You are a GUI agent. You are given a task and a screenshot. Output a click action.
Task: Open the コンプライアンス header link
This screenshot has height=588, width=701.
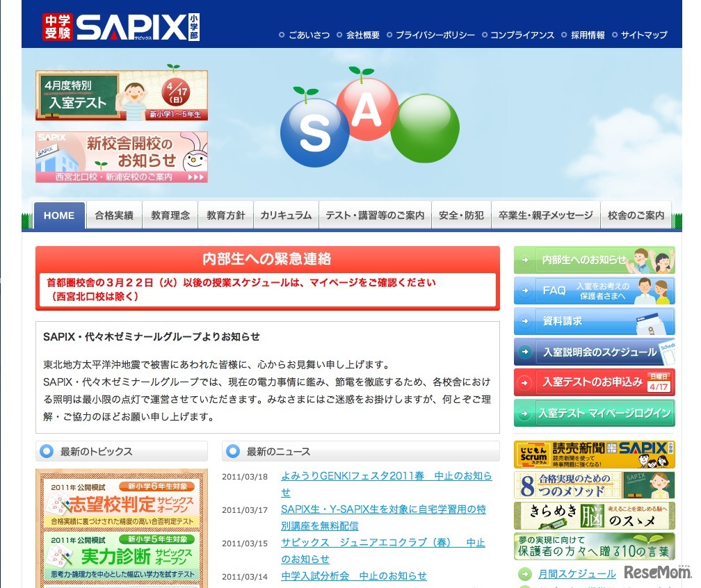tap(522, 35)
